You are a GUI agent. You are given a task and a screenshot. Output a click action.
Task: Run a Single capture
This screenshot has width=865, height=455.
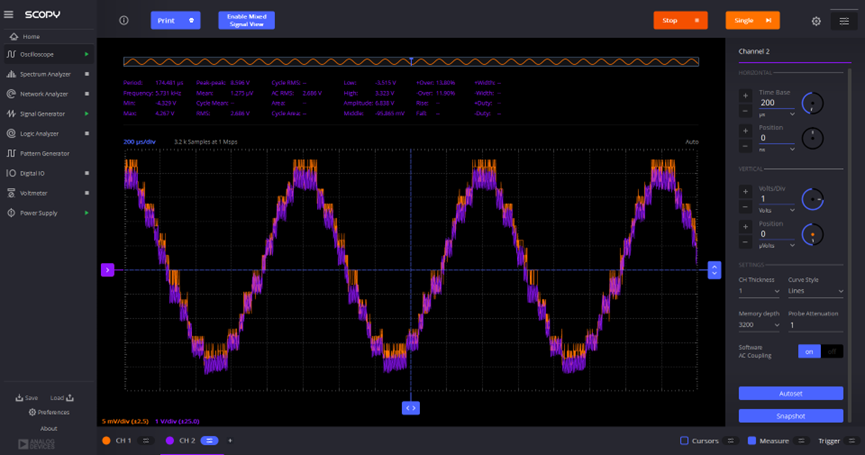752,20
